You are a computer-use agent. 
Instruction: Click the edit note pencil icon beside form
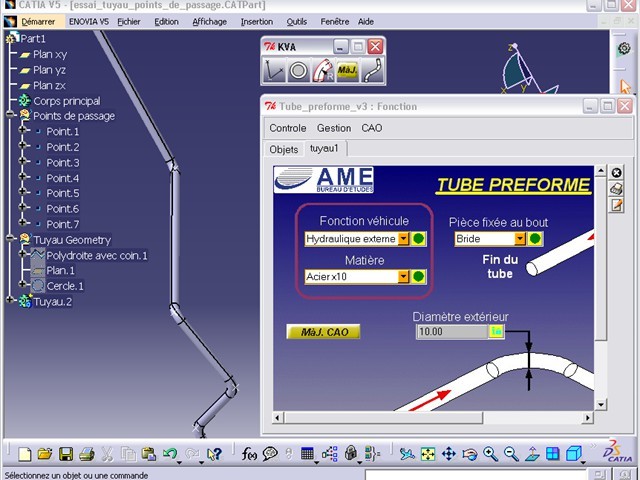point(616,205)
